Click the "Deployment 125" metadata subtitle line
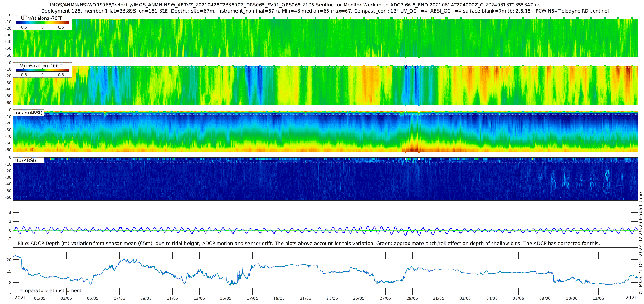Viewport: 644px width, 304px height. 325,11
